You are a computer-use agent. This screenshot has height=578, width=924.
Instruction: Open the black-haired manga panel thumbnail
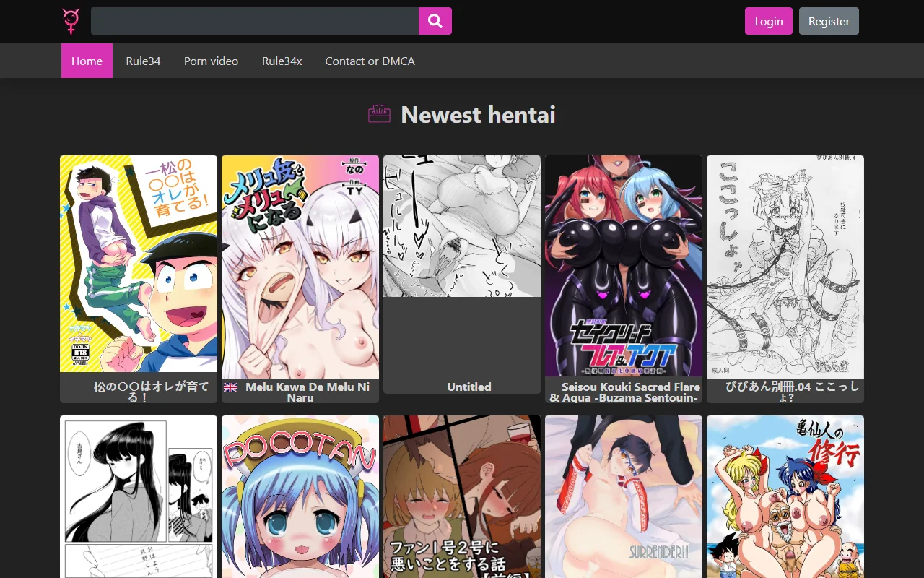pos(138,499)
